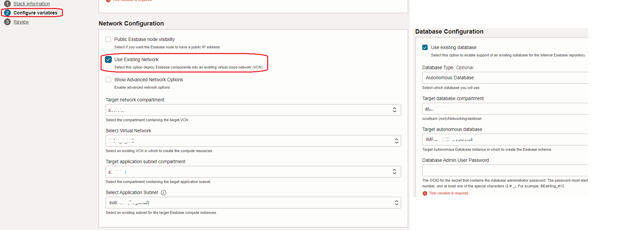Open the Database Type dropdown

point(505,78)
